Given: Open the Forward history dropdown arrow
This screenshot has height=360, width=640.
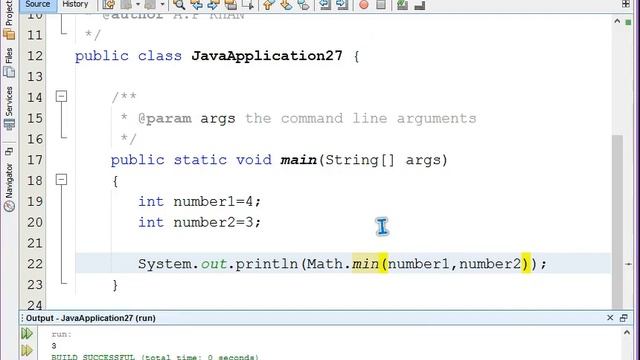Looking at the screenshot, I should [162, 4].
